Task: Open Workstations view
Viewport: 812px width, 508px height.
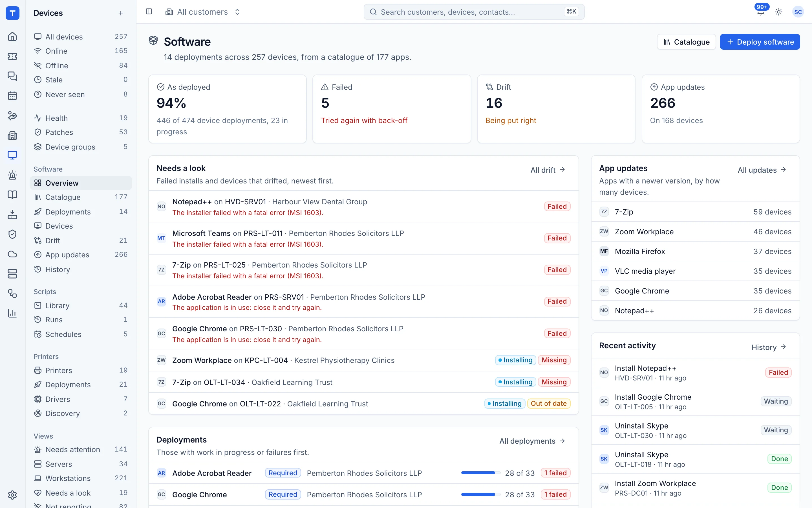Action: tap(81, 478)
